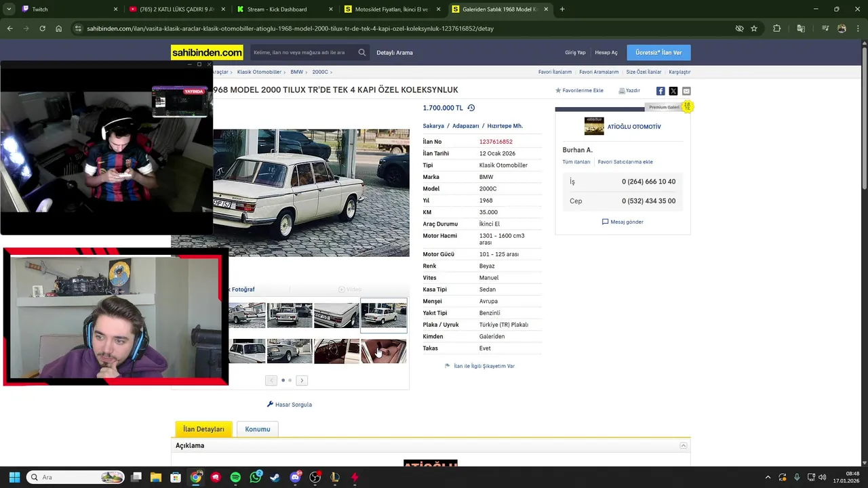Screen dimensions: 868x488
Task: Open Steam from taskbar
Action: click(x=275, y=477)
